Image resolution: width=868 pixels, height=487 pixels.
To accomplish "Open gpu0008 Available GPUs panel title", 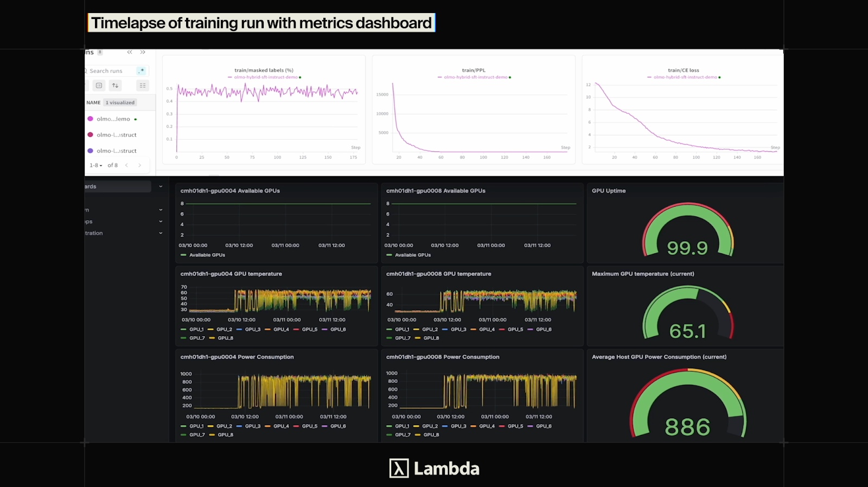I will [436, 191].
